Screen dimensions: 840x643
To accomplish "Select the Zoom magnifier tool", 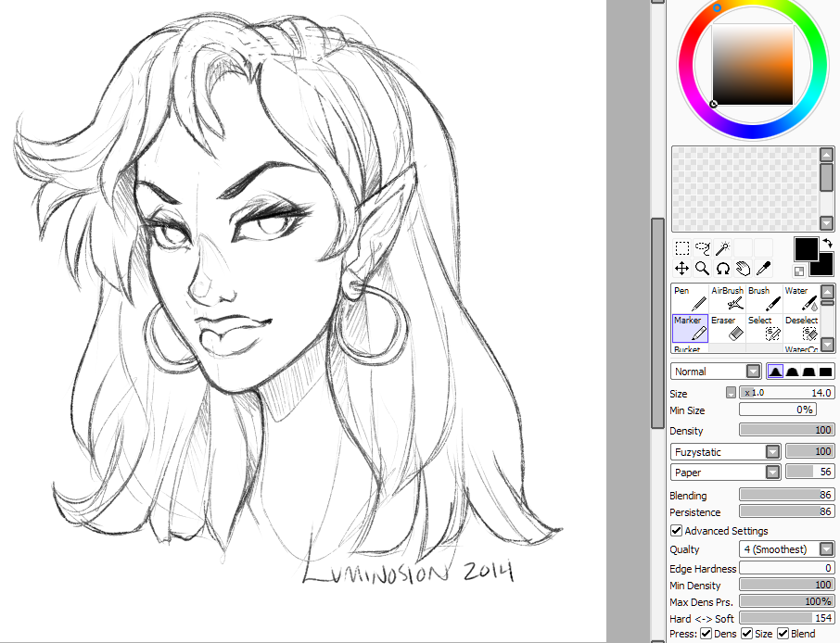I will 702,268.
